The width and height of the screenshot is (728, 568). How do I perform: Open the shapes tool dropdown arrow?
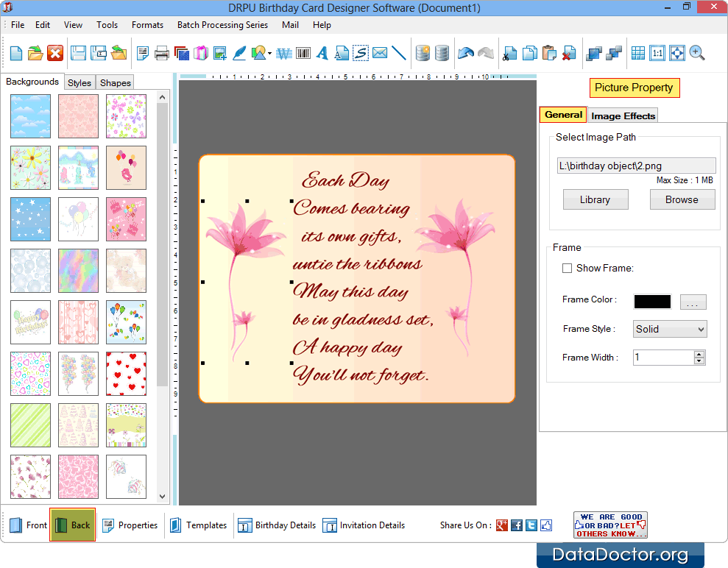click(x=269, y=54)
